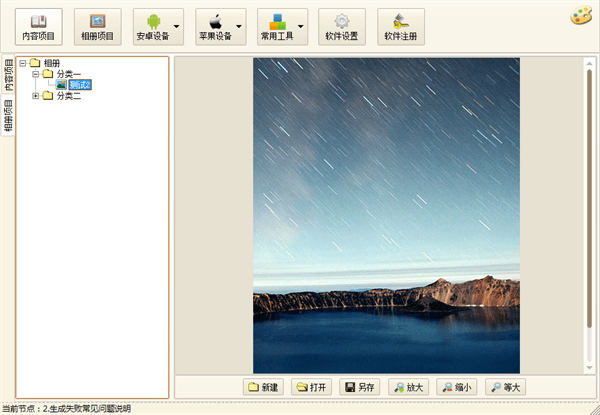
Task: Click the color palette skin icon
Action: [581, 16]
